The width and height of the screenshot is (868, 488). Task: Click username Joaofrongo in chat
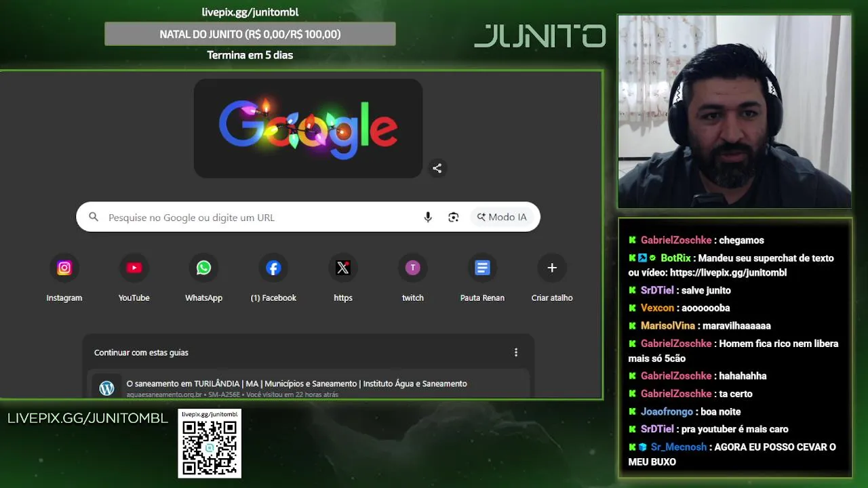(x=667, y=411)
